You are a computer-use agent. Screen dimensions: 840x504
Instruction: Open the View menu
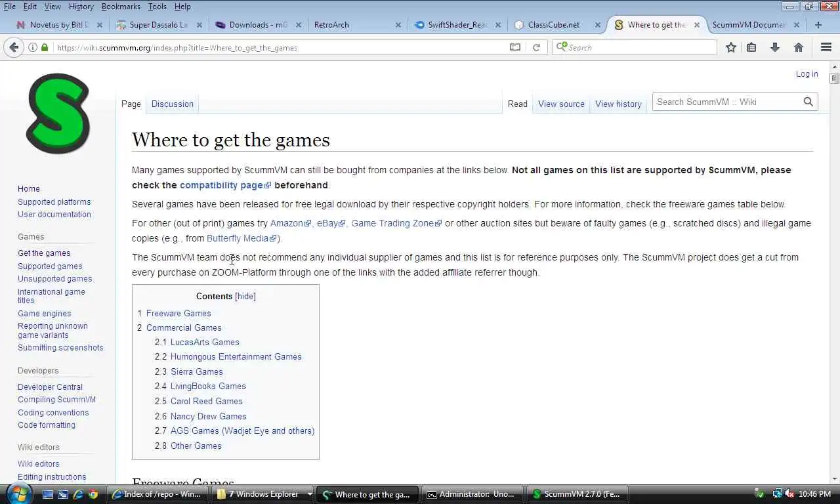coord(52,7)
